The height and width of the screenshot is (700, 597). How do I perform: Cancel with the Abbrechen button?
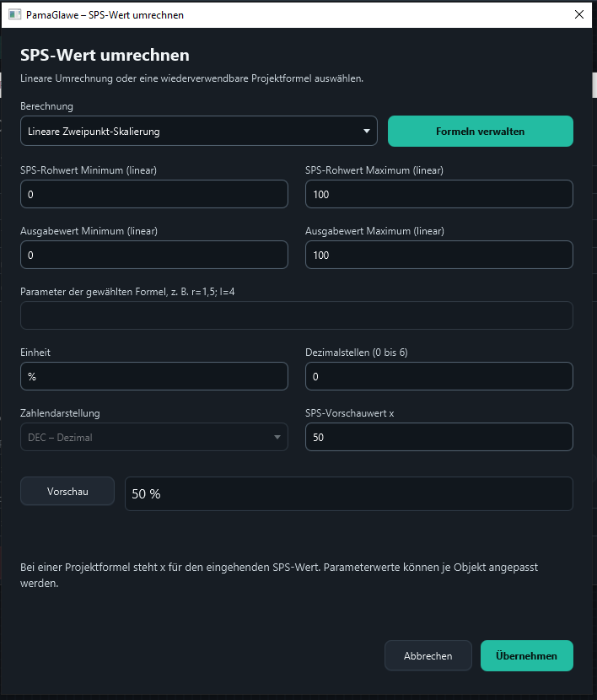pos(428,656)
